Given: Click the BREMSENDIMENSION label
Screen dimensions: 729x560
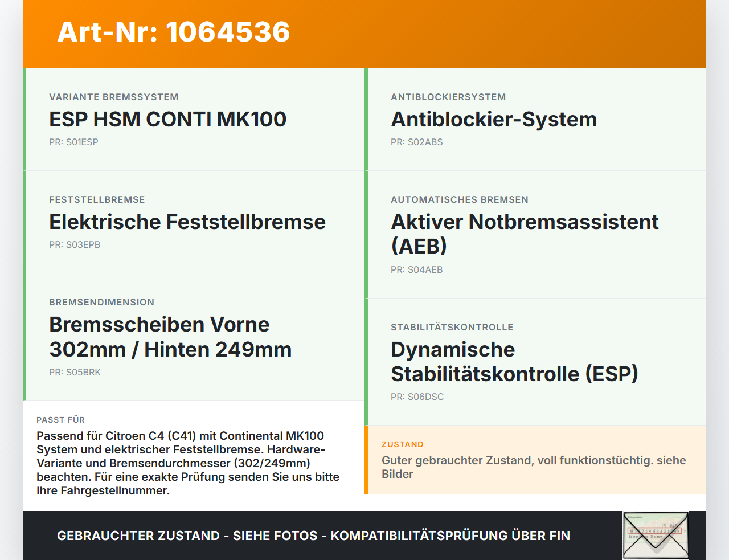Looking at the screenshot, I should pos(102,302).
